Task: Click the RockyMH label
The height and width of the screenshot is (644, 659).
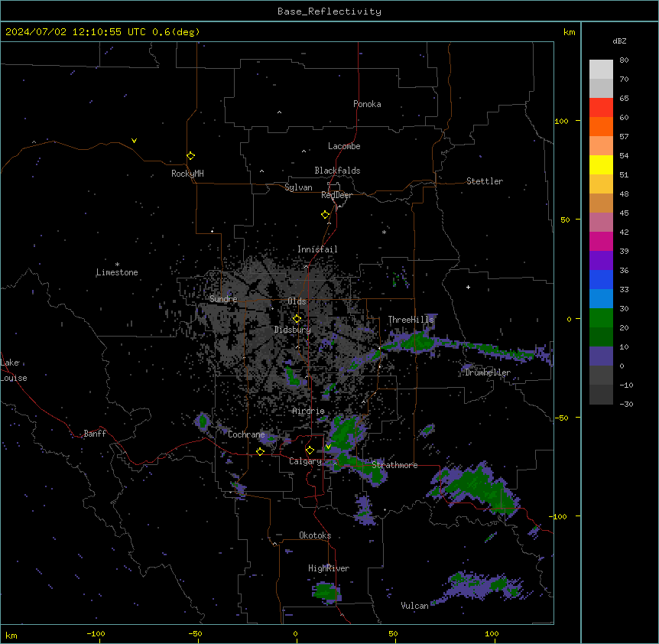Action: (x=187, y=174)
